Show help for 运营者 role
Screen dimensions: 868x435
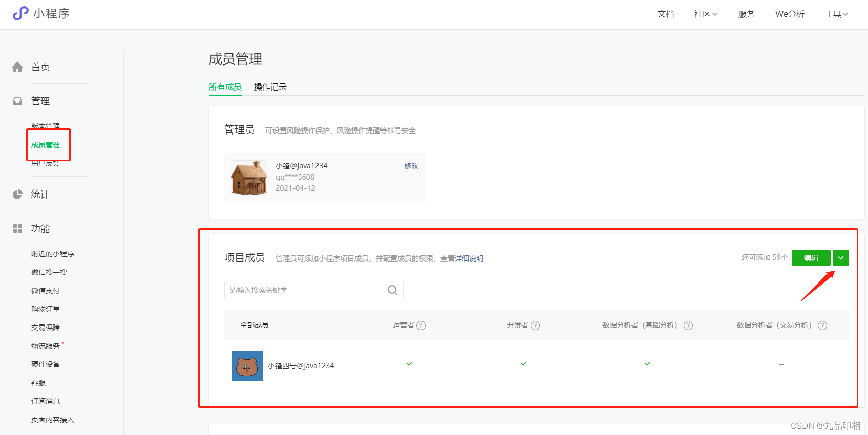click(x=421, y=325)
